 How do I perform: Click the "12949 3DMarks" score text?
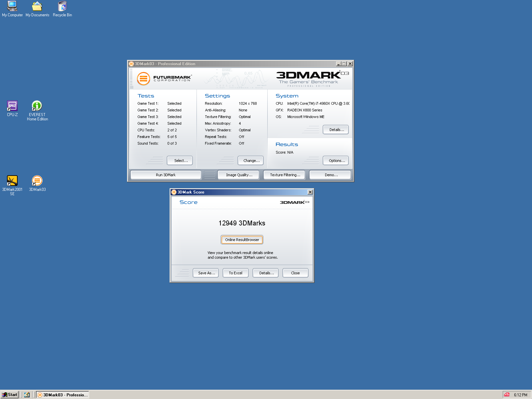point(242,223)
